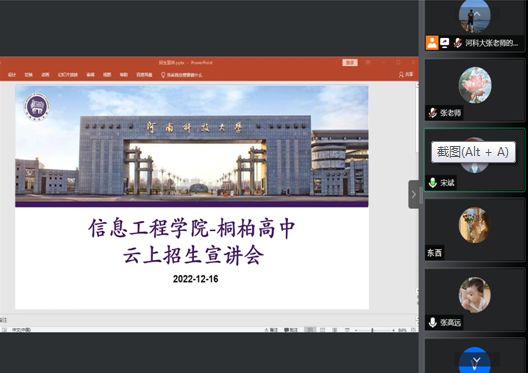Viewport: 528px width, 373px height.
Task: Collapse the participant sidebar with arrow handle
Action: [x=414, y=194]
